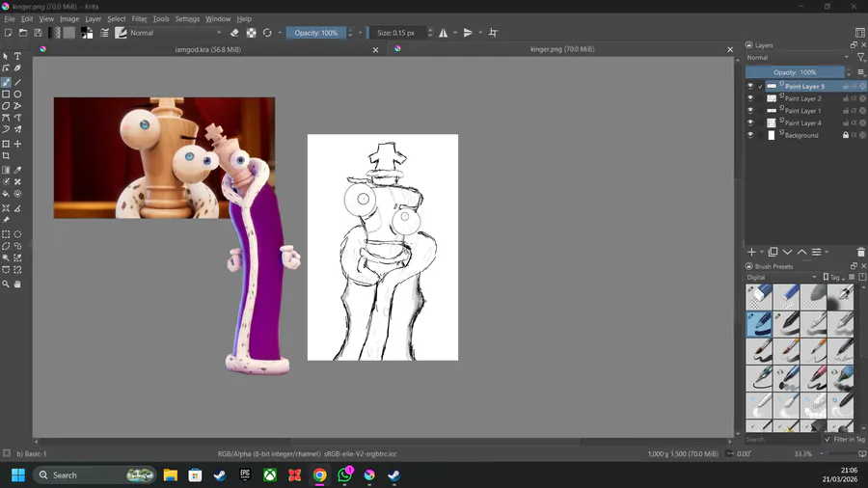Open layer blending mode dropdown
The width and height of the screenshot is (868, 488).
pyautogui.click(x=798, y=58)
